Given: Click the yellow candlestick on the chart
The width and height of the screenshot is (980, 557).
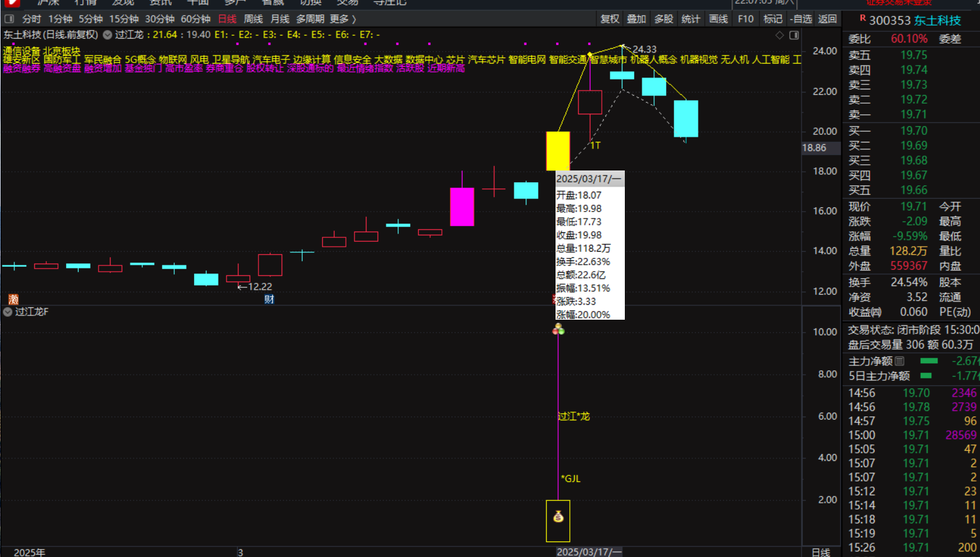Looking at the screenshot, I should 557,150.
